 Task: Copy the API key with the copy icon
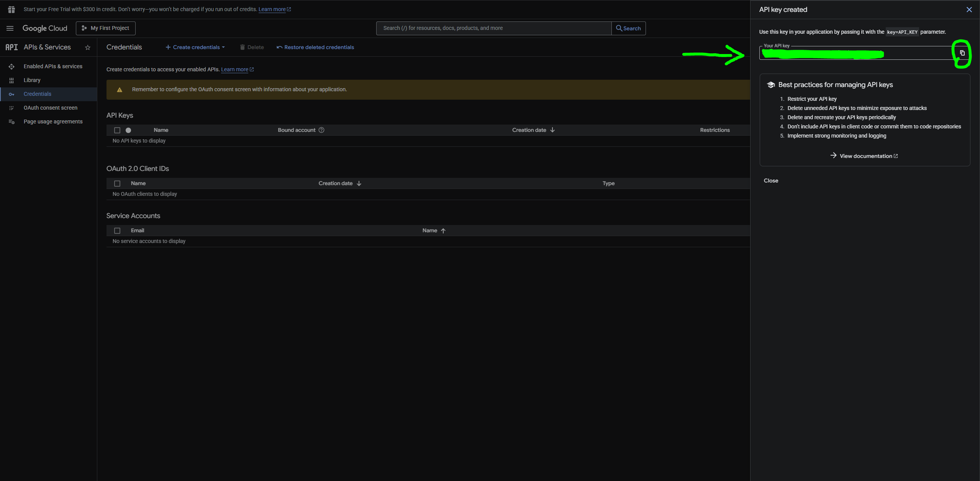click(x=962, y=53)
